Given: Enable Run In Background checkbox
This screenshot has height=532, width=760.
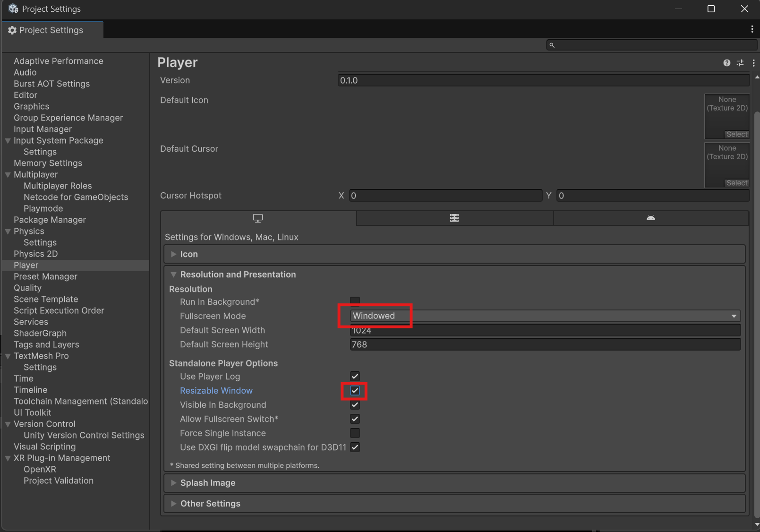Looking at the screenshot, I should (x=355, y=301).
